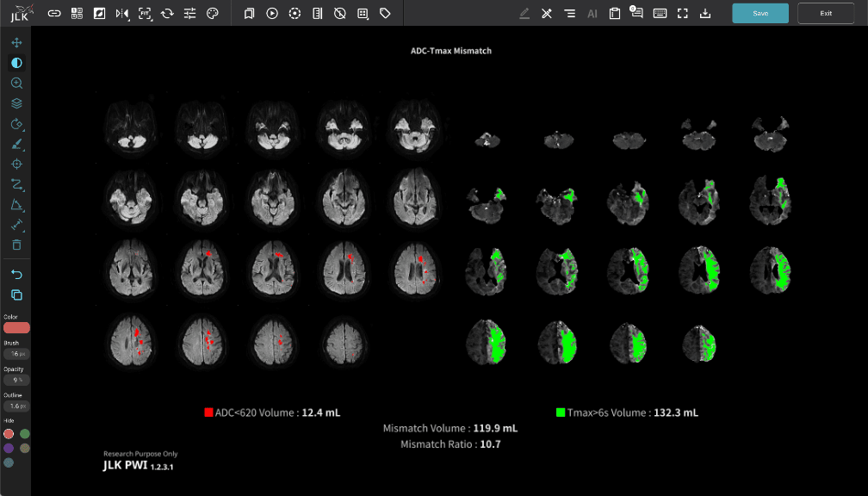Image resolution: width=868 pixels, height=496 pixels.
Task: Click the trash delete icon in sidebar
Action: pyautogui.click(x=16, y=245)
